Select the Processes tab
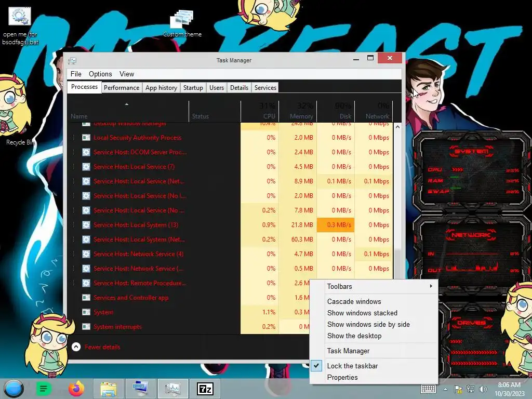The width and height of the screenshot is (532, 399). tap(84, 87)
